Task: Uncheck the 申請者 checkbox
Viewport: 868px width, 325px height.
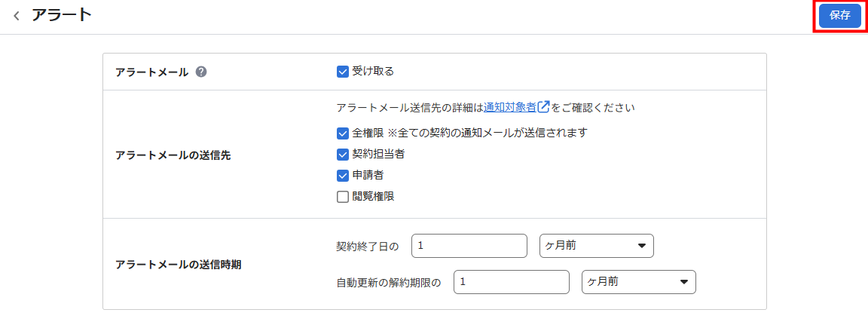Action: 342,176
